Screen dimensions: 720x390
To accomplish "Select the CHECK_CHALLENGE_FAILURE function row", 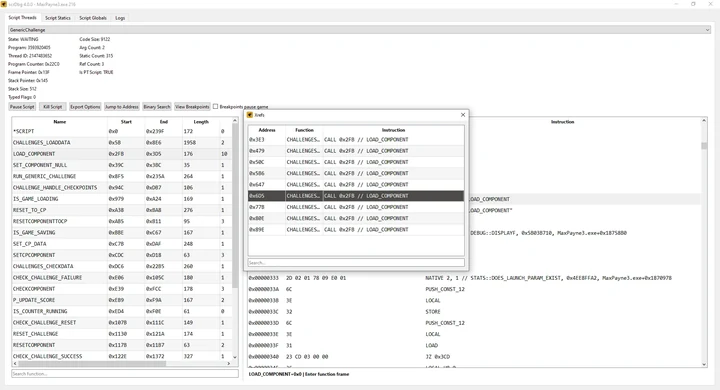I will pyautogui.click(x=122, y=277).
